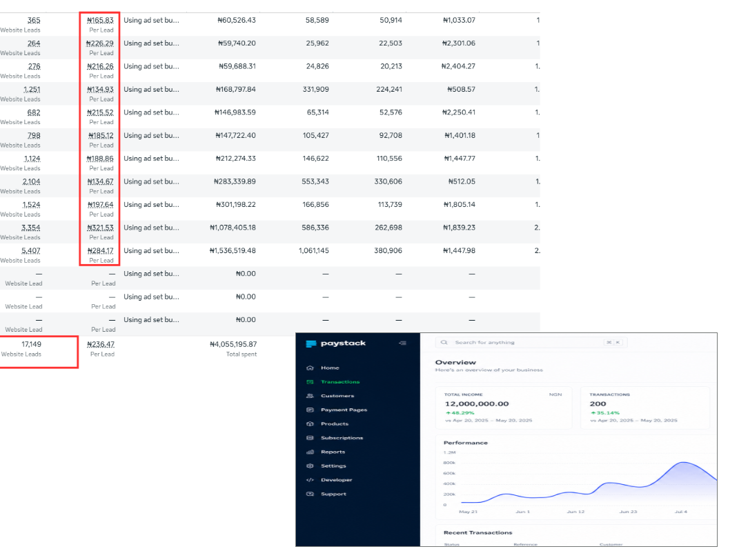
Task: Click the ₦1,536,519.48 amount spent cell
Action: tap(233, 251)
